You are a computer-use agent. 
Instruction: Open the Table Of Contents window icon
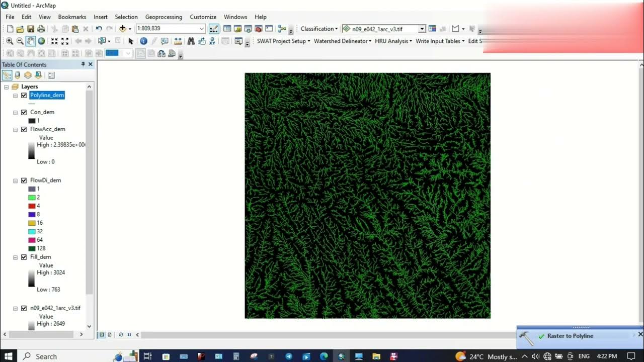click(227, 29)
